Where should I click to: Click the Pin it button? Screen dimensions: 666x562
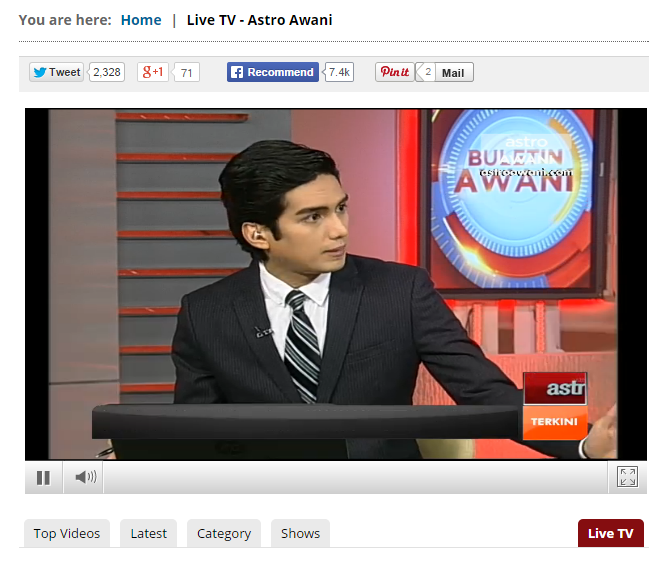395,72
